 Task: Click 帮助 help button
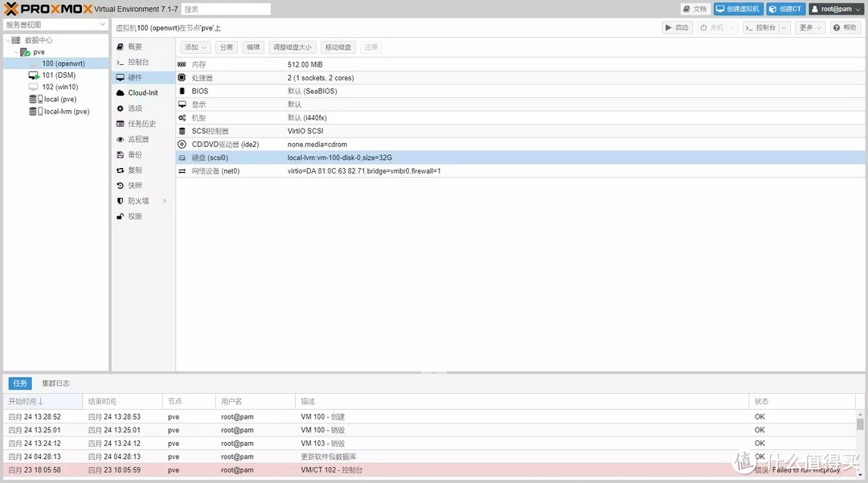[845, 27]
